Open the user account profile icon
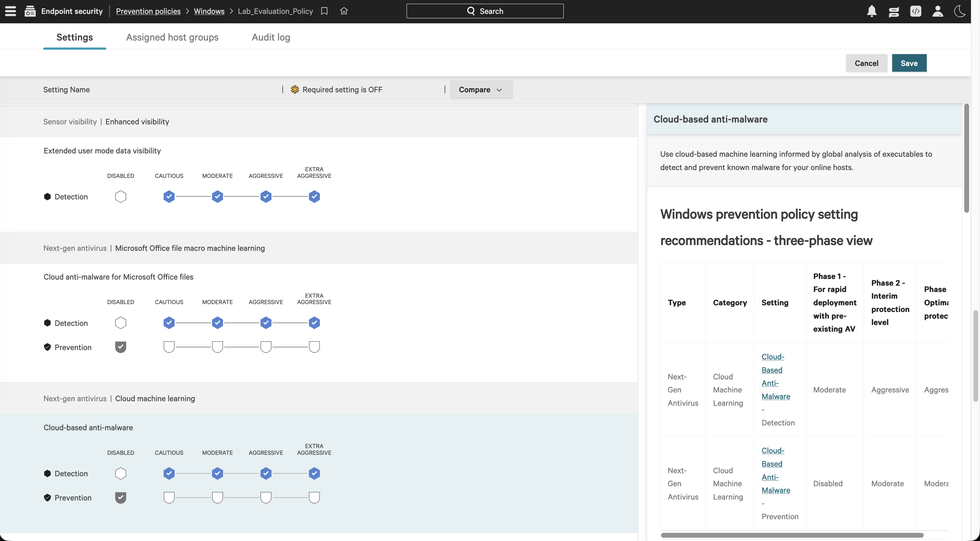Screen dimensions: 980x541 [x=938, y=11]
